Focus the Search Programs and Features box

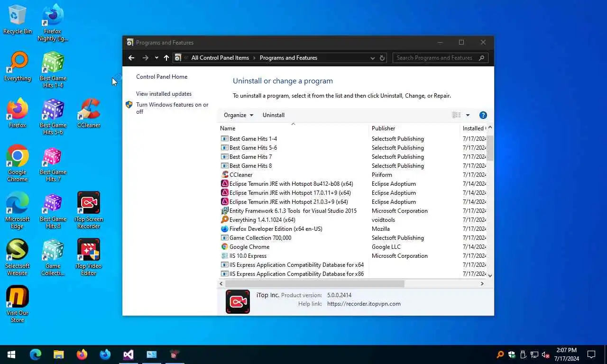click(435, 58)
